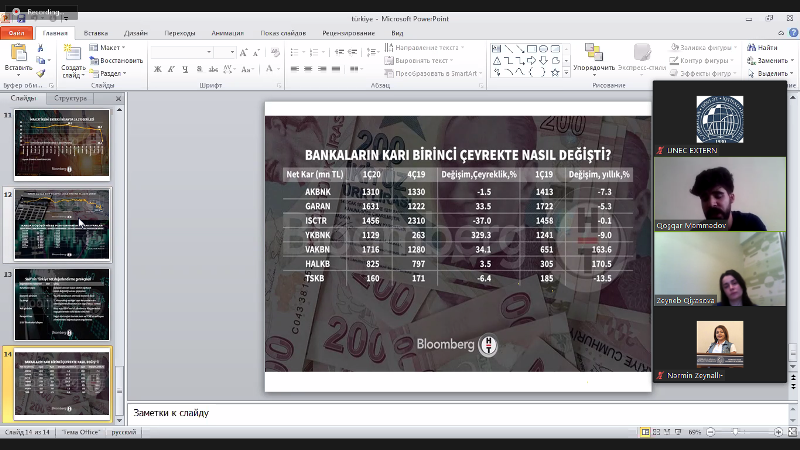Select the right arrow shape in the gallery
The image size is (800, 450).
click(x=532, y=61)
